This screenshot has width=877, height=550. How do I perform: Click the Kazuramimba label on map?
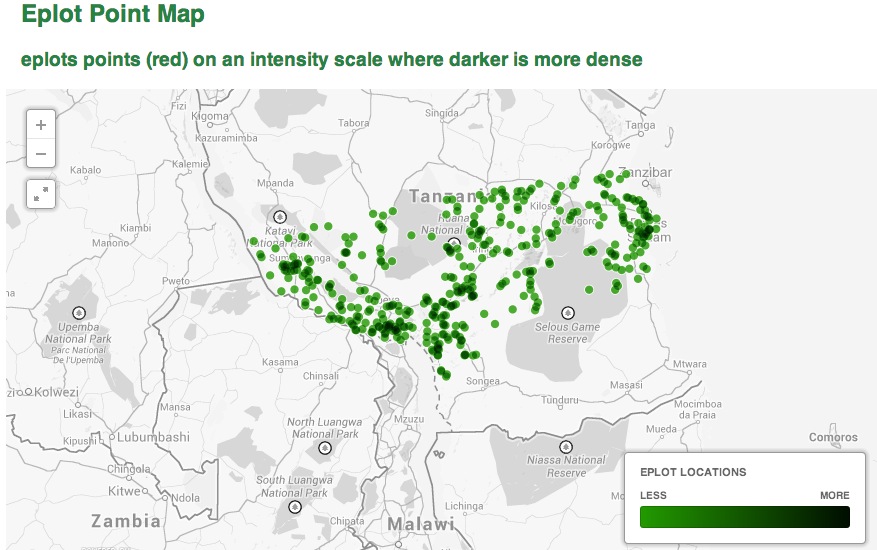(227, 138)
